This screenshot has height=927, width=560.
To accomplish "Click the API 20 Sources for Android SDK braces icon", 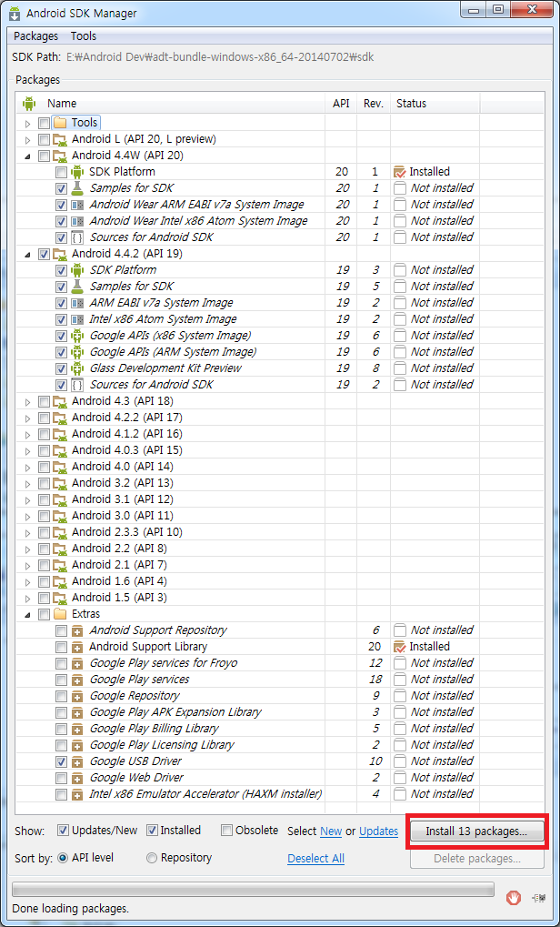I will (77, 237).
